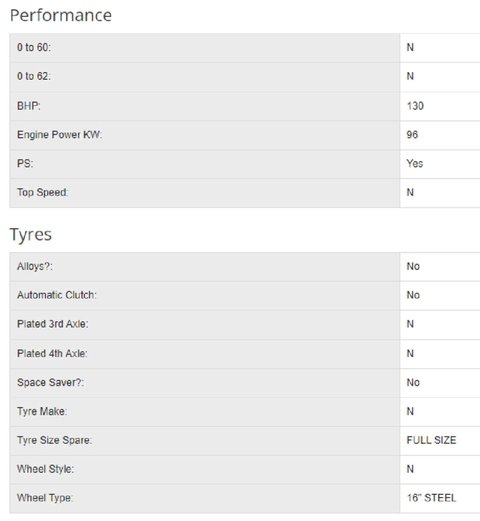Select the '0 to 62:' row label
Image resolution: width=480 pixels, height=521 pixels.
coord(34,76)
